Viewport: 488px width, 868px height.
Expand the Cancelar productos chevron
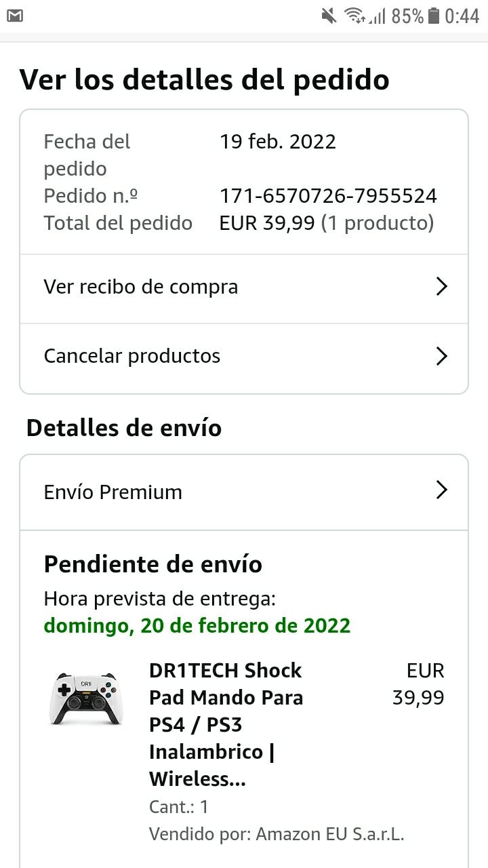pos(442,356)
